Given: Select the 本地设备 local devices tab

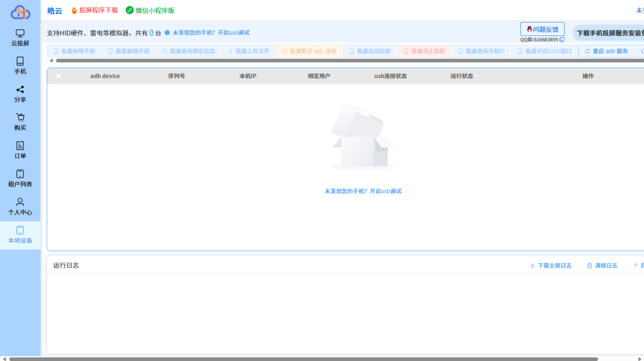Looking at the screenshot, I should coord(20,235).
